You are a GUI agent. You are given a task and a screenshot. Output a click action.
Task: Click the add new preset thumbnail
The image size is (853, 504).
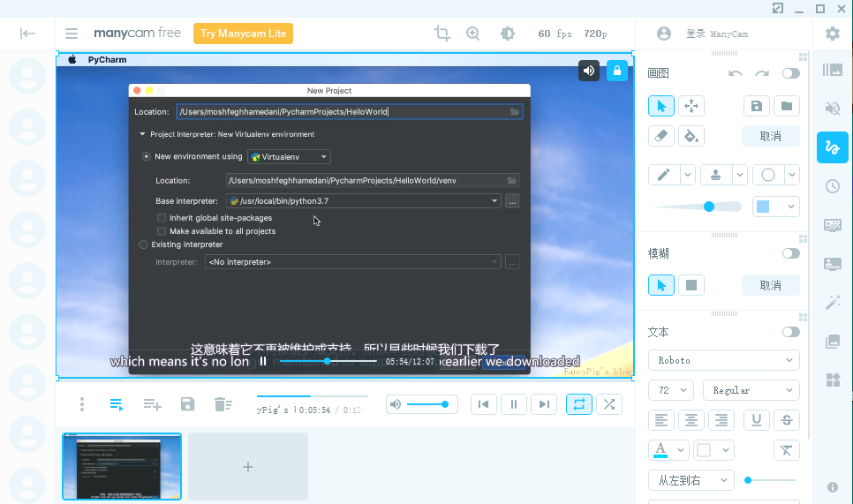click(248, 466)
